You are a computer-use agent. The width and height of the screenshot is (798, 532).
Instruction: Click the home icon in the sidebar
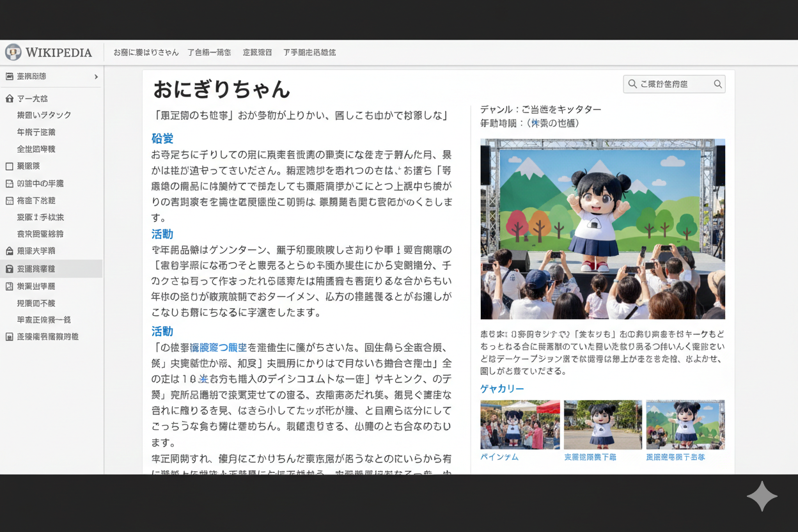coord(10,98)
